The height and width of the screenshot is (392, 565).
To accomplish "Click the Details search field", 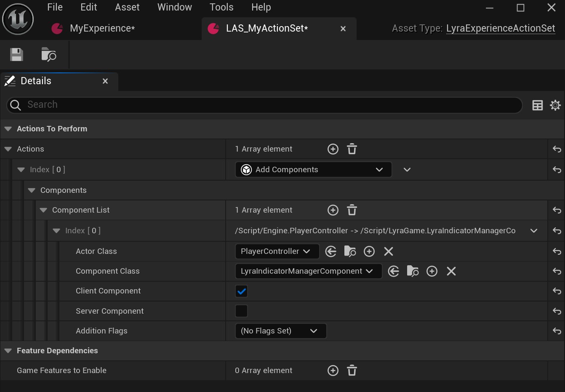I will [269, 105].
